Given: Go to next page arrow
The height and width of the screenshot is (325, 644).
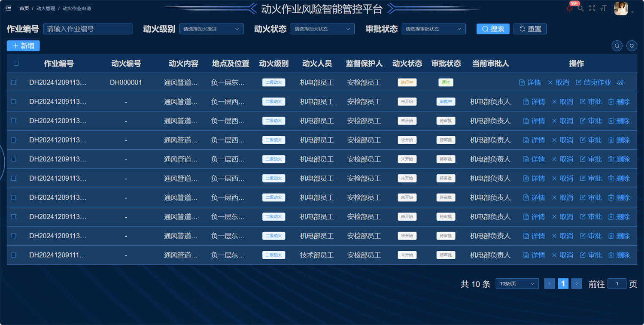Looking at the screenshot, I should click(577, 283).
